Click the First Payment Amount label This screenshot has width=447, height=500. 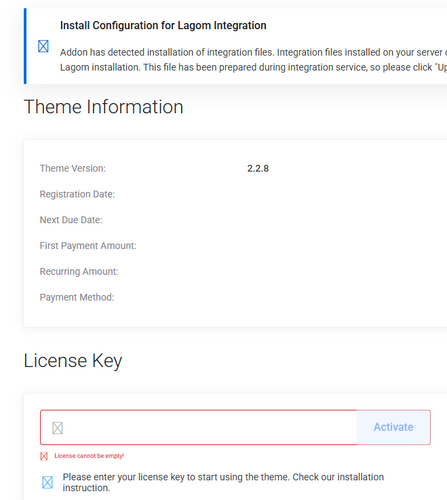(x=88, y=246)
